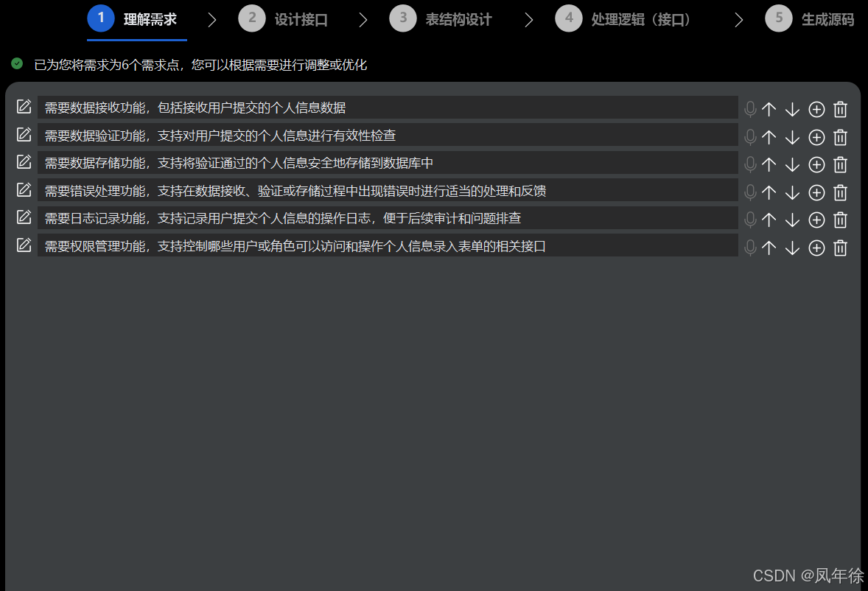This screenshot has height=591, width=868.
Task: Click the microphone icon on the 日志记录 row
Action: coord(750,220)
